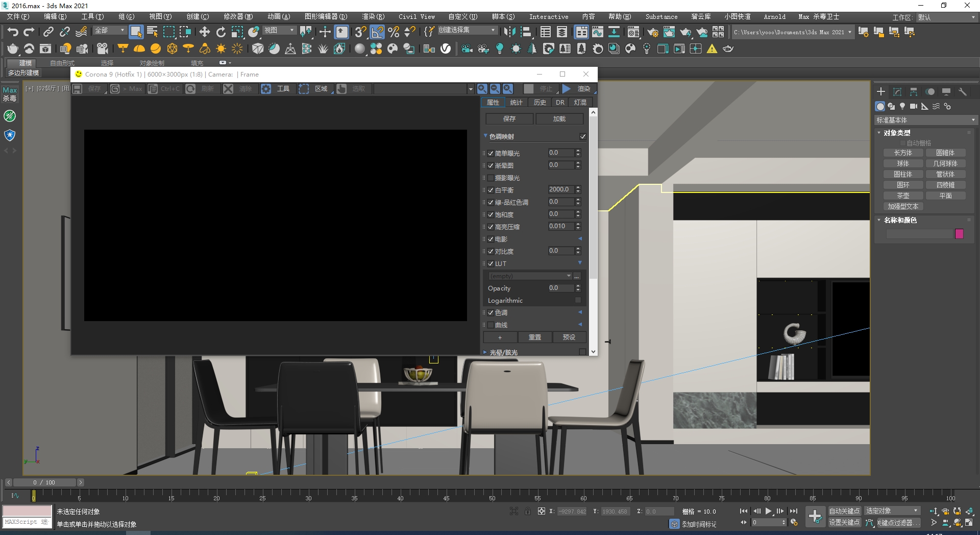Click the orange sun light icon

(x=220, y=48)
